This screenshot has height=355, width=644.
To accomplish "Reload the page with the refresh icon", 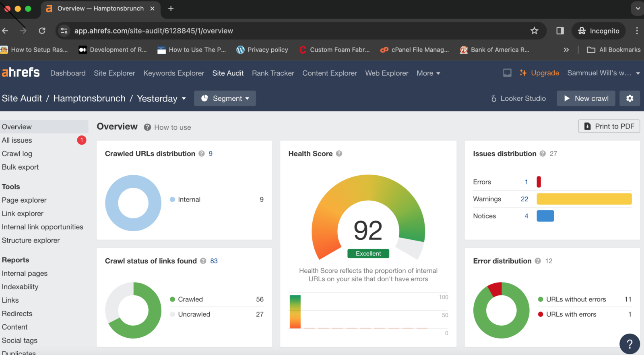I will (x=42, y=31).
